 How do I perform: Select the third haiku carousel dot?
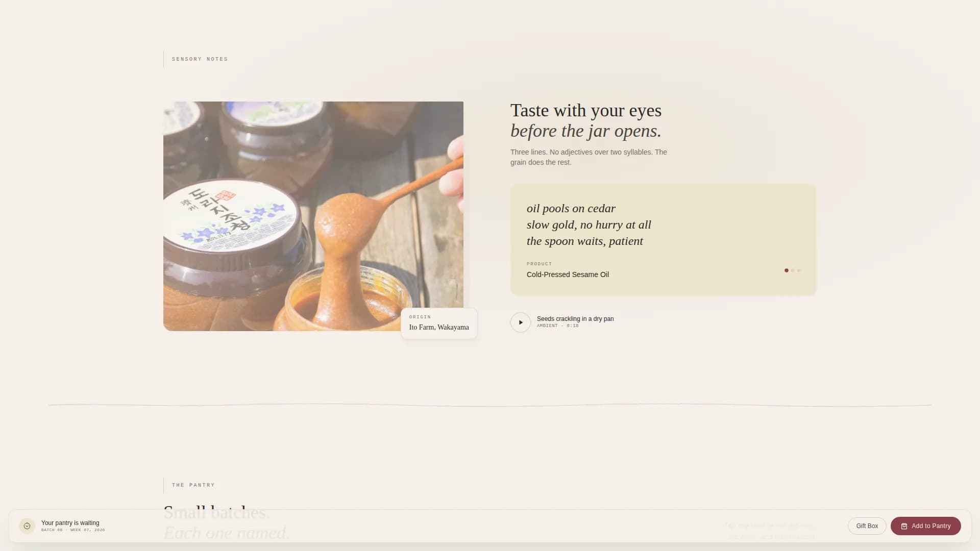[799, 270]
